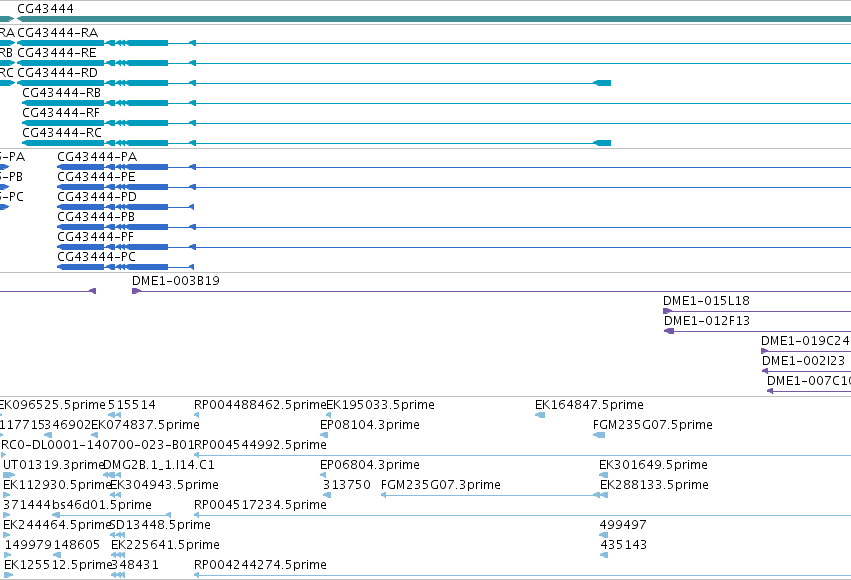
Task: Click protein label CG43444-PF
Action: coord(96,237)
